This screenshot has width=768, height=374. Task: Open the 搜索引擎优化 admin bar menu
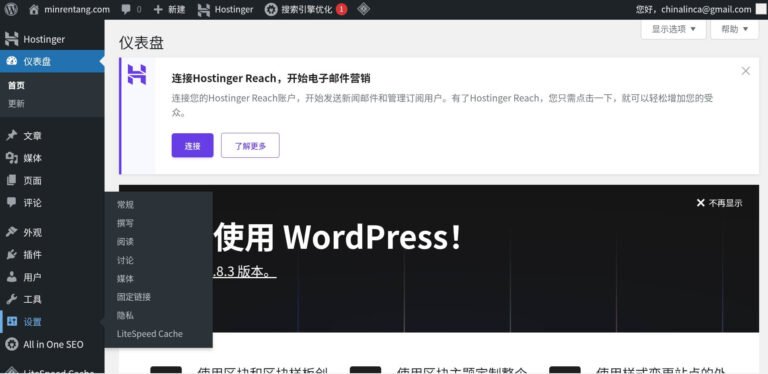307,9
